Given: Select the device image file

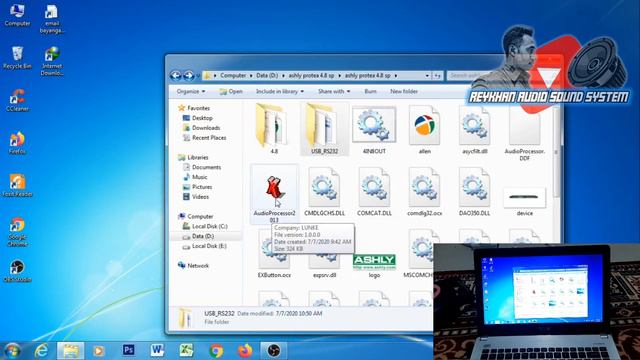Looking at the screenshot, I should pos(524,202).
